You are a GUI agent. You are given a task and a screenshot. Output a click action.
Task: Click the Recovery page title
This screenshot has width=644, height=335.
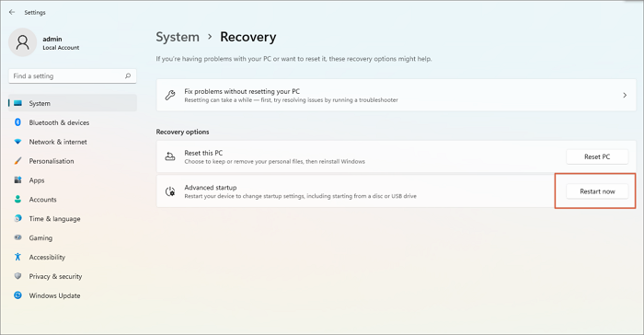coord(248,37)
